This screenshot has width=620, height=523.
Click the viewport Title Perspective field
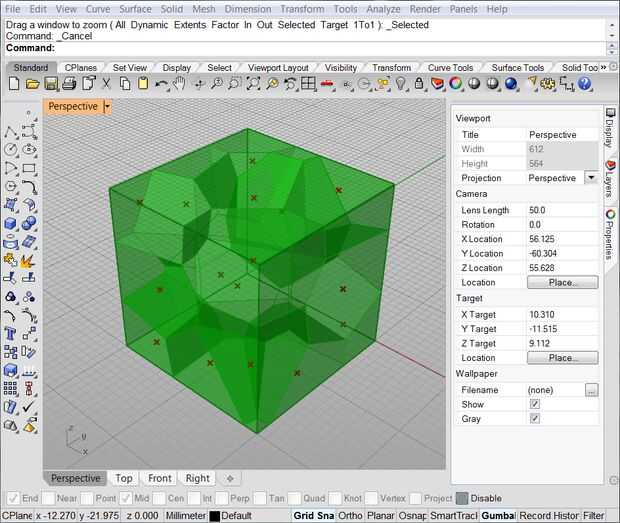562,135
